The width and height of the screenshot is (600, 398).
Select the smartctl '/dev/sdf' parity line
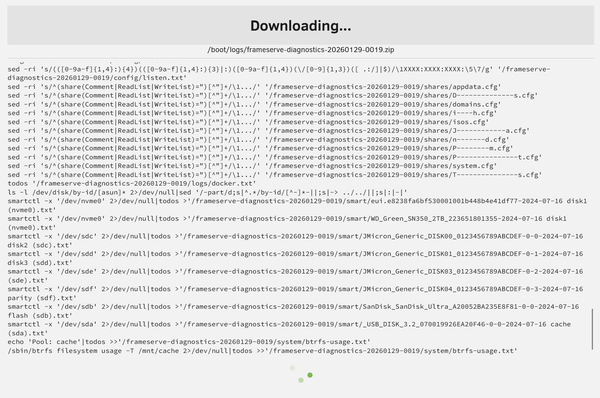click(295, 293)
